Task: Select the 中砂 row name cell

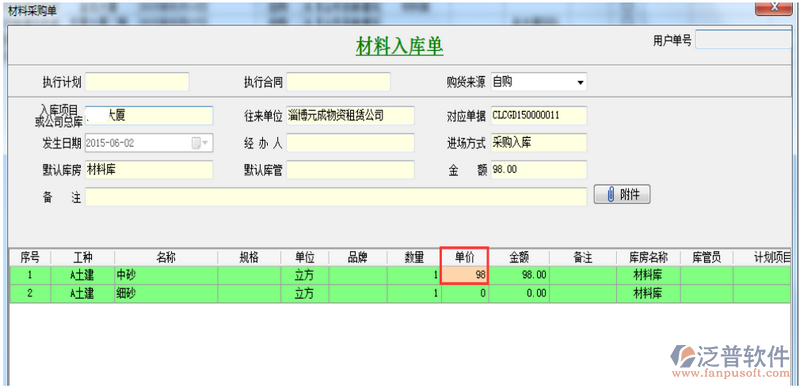Action: (166, 276)
